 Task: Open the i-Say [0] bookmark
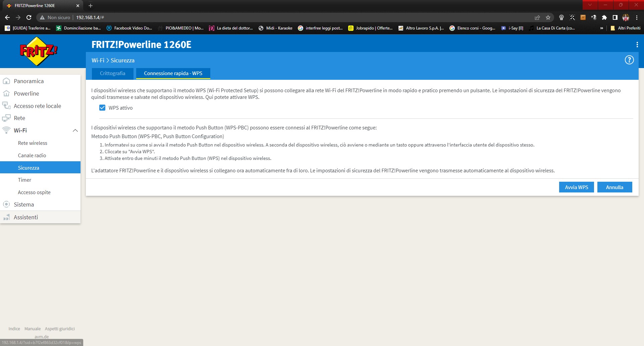coord(512,28)
